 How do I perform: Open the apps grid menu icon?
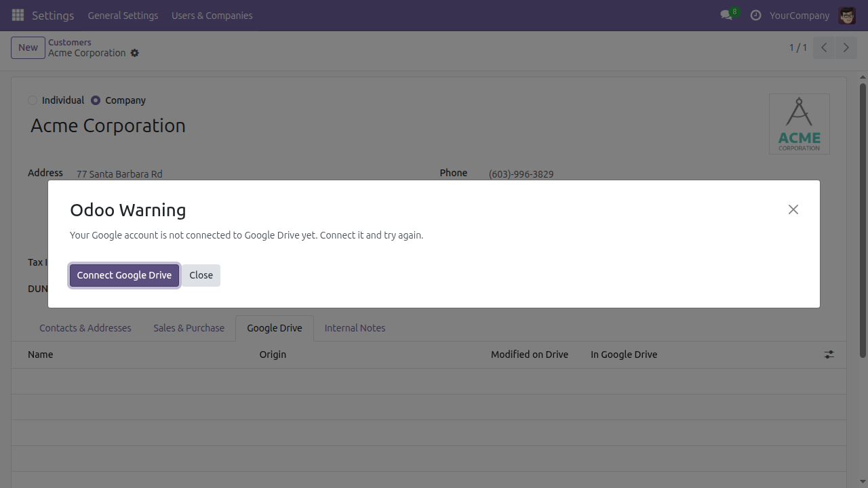click(x=18, y=15)
